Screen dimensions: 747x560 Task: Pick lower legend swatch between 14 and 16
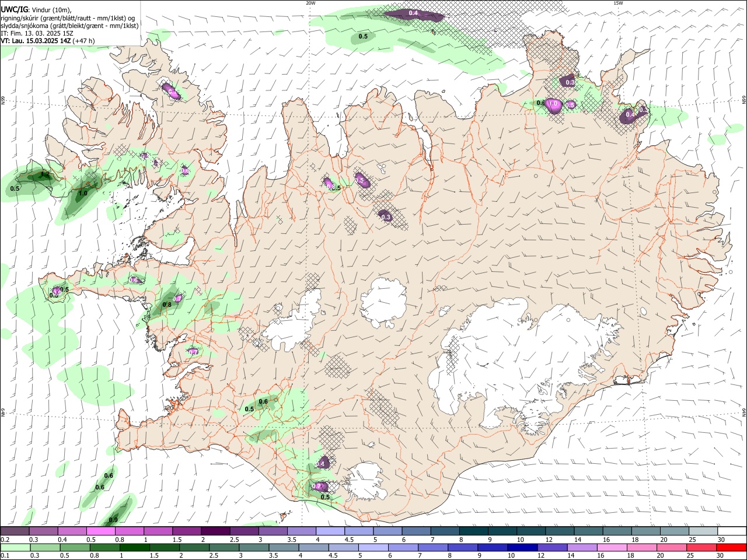pyautogui.click(x=581, y=547)
